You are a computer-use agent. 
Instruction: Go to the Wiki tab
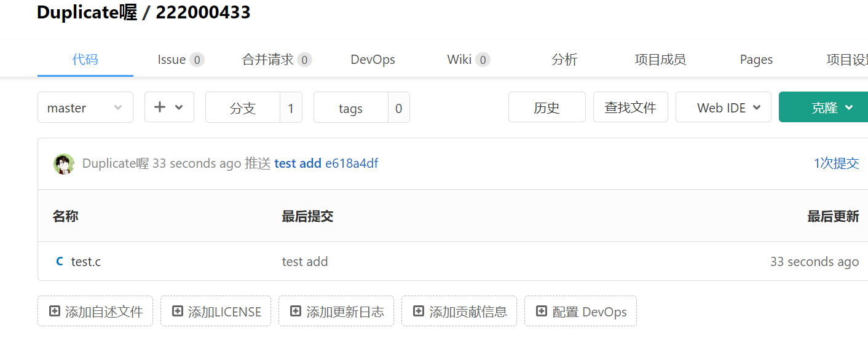[468, 60]
